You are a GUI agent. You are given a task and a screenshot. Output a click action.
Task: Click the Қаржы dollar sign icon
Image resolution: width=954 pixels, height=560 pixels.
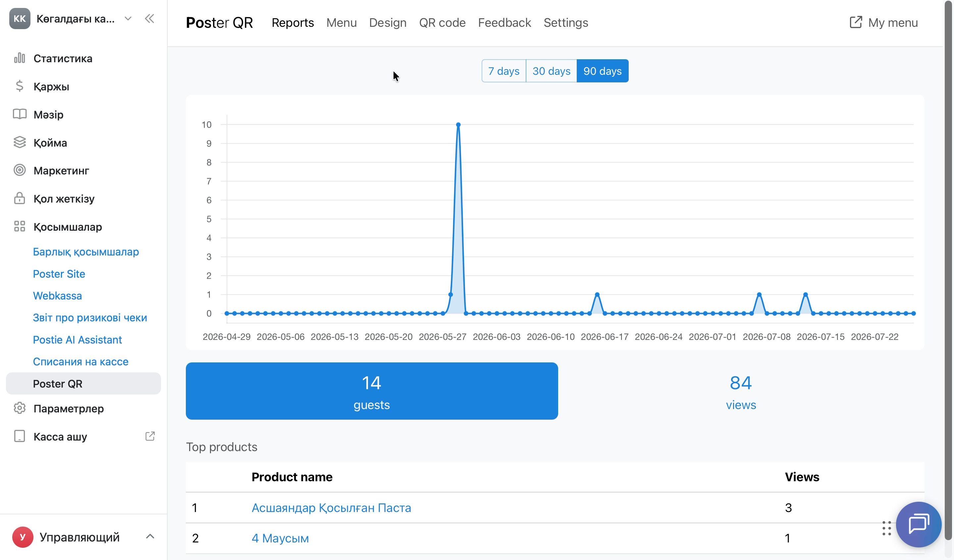[19, 86]
